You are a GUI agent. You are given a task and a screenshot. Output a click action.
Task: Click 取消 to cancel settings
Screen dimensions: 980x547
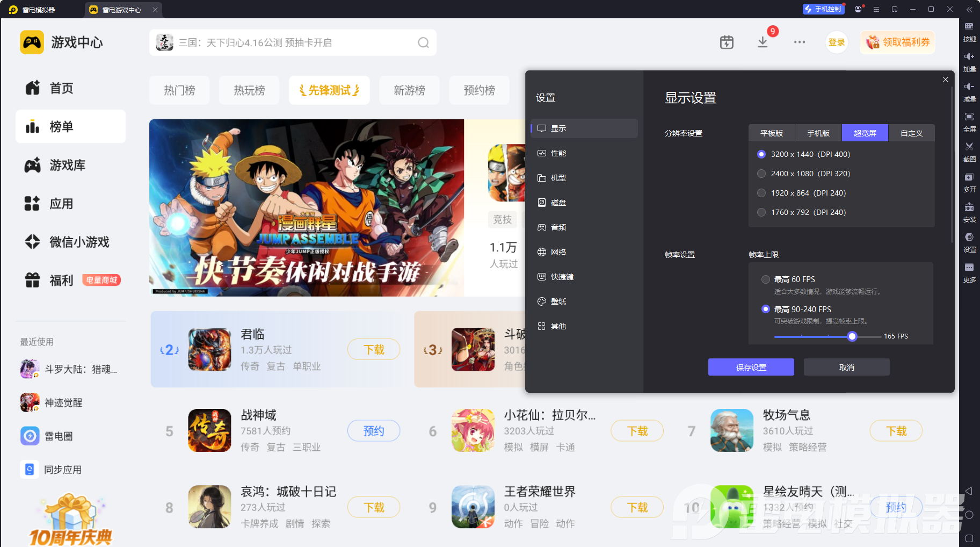tap(847, 367)
